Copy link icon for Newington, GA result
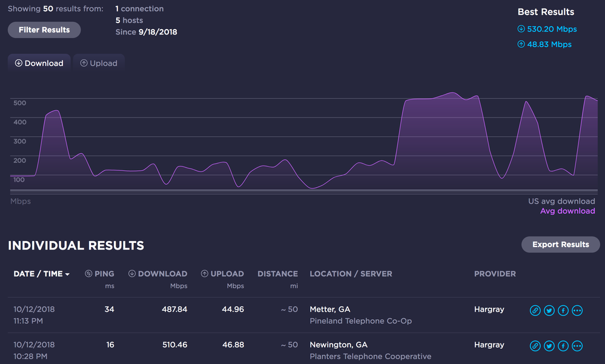 535,346
